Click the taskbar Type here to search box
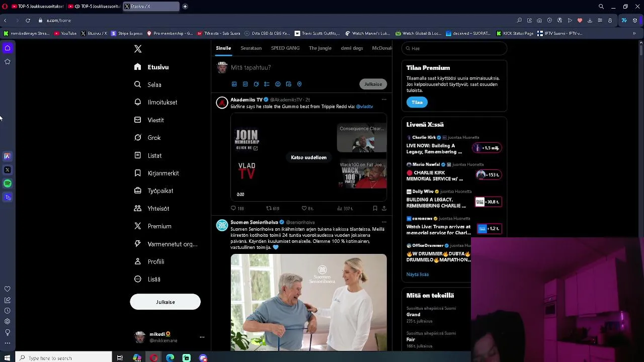 63,358
